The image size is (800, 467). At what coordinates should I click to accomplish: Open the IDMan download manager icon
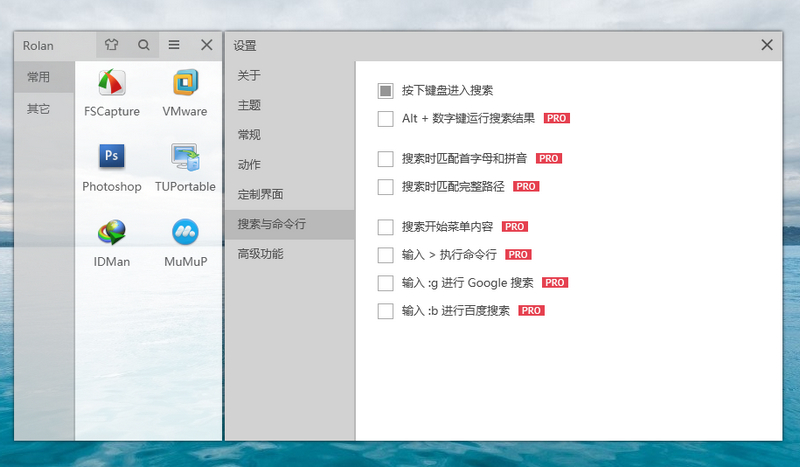pos(111,233)
